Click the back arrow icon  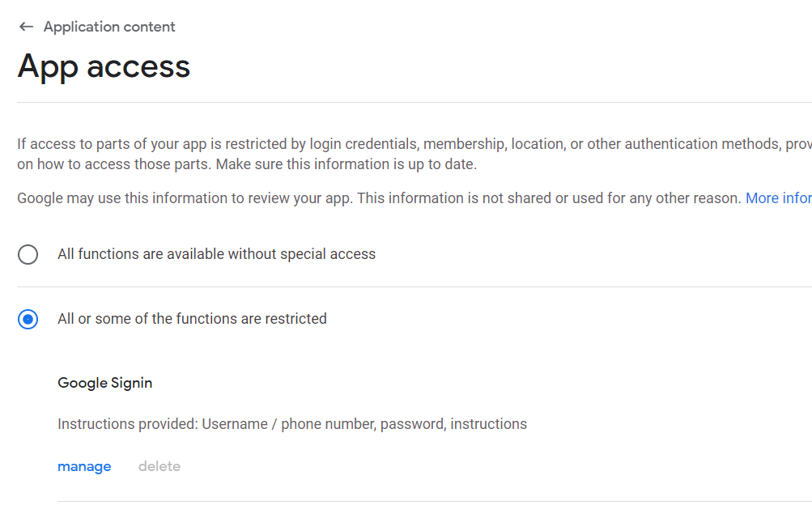[x=26, y=27]
